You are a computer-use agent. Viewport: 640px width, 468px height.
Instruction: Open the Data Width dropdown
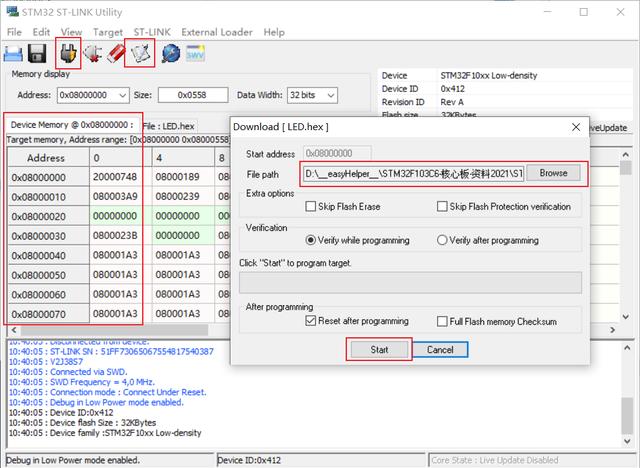click(331, 95)
